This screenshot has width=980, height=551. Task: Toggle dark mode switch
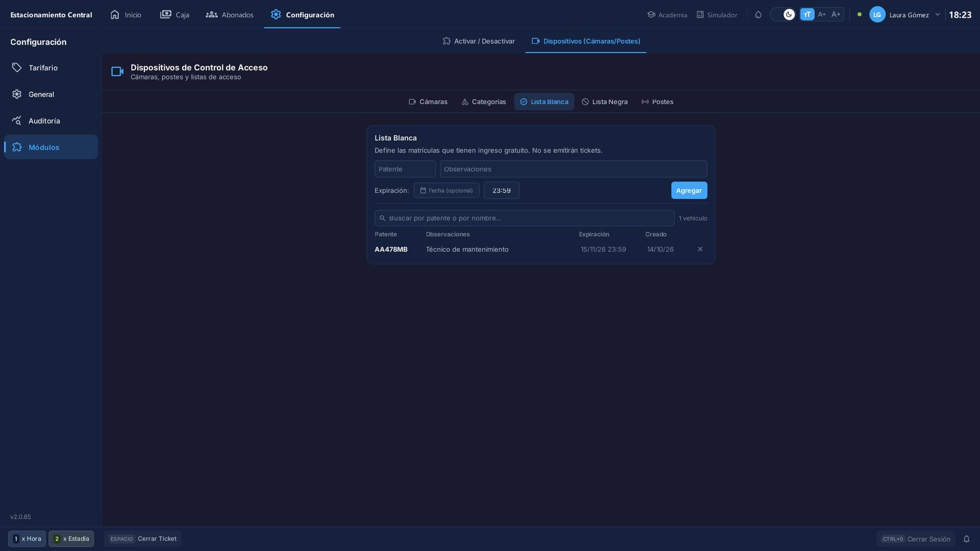click(x=783, y=15)
